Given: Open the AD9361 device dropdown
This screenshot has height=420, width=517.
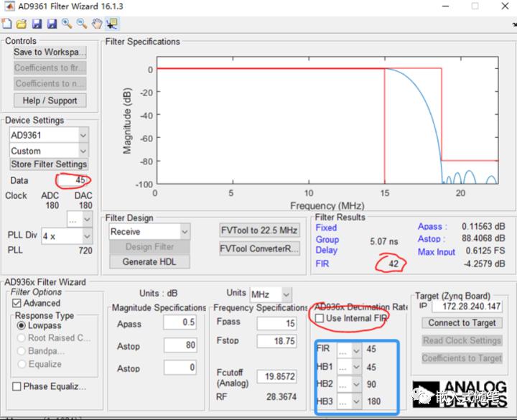Looking at the screenshot, I should 49,135.
